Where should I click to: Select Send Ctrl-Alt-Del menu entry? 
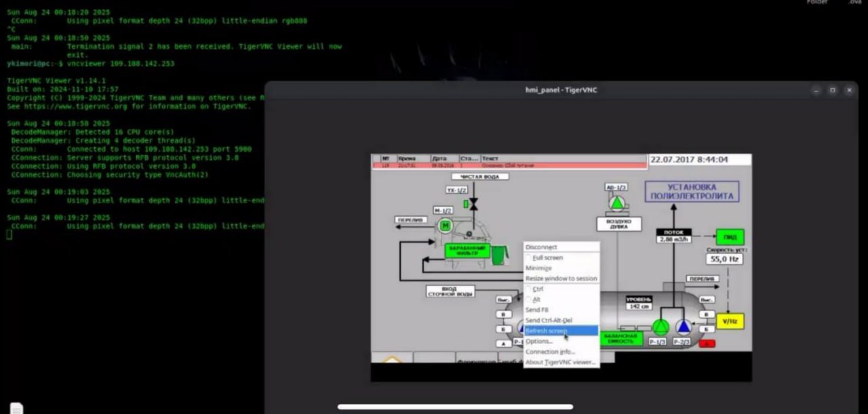point(561,320)
